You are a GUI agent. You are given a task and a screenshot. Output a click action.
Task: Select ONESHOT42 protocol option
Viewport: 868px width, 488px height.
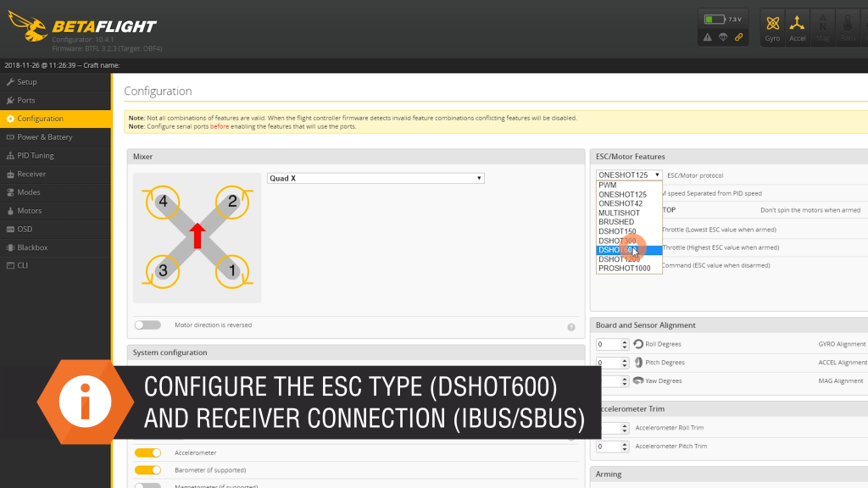tap(629, 203)
